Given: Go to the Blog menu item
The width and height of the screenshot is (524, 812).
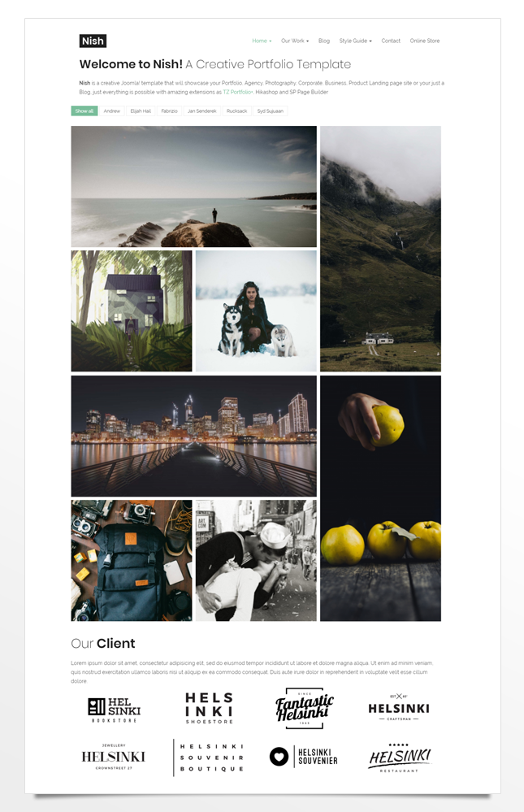Looking at the screenshot, I should pos(324,41).
